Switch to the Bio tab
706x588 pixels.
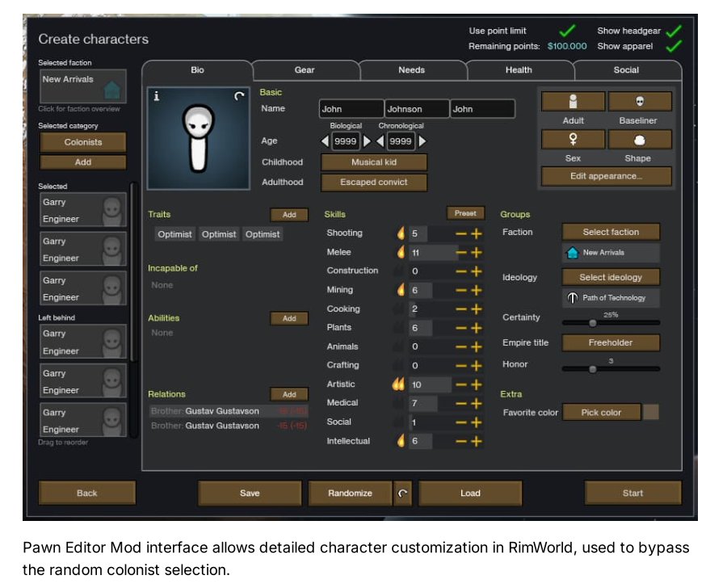point(197,70)
